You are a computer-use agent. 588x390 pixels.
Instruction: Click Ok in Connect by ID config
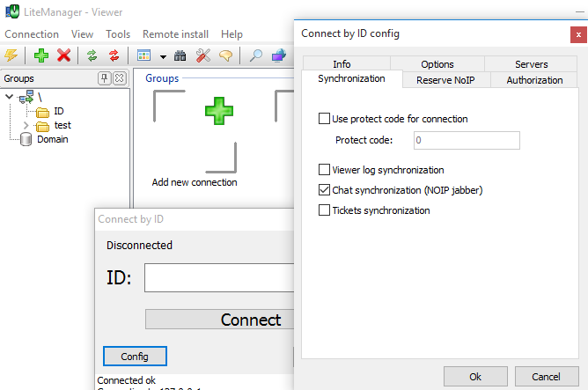point(475,377)
